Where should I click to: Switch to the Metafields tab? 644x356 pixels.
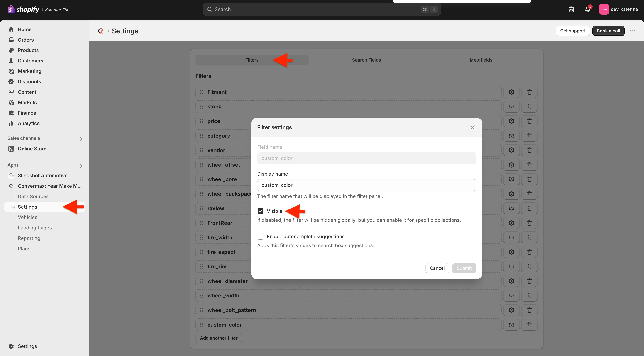481,60
